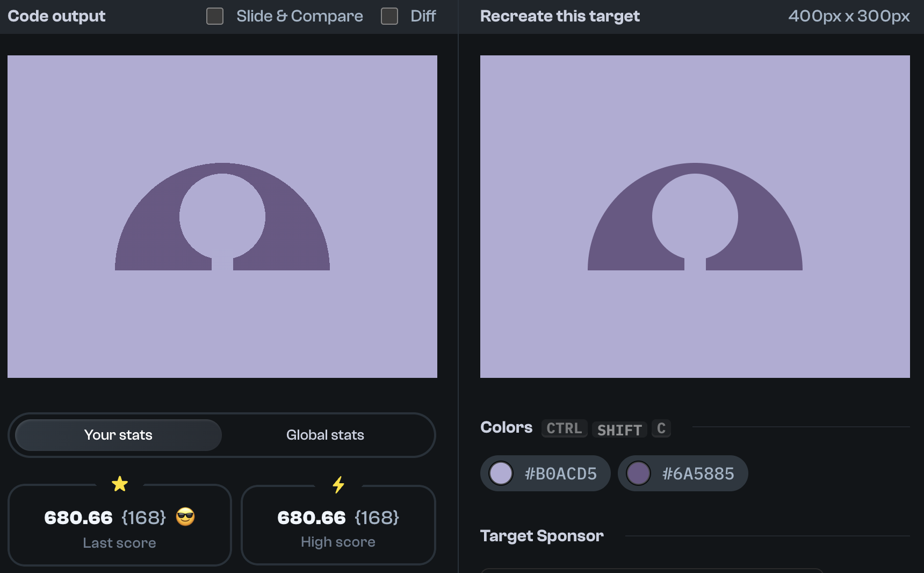This screenshot has width=924, height=573.
Task: Toggle Slide & Compare off after enabling Diff
Action: tap(214, 16)
